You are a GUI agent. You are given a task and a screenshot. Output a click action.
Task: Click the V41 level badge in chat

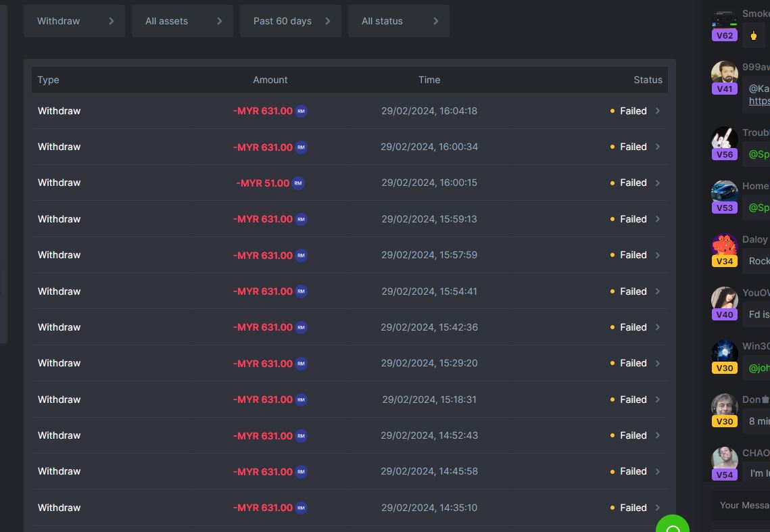pyautogui.click(x=724, y=89)
